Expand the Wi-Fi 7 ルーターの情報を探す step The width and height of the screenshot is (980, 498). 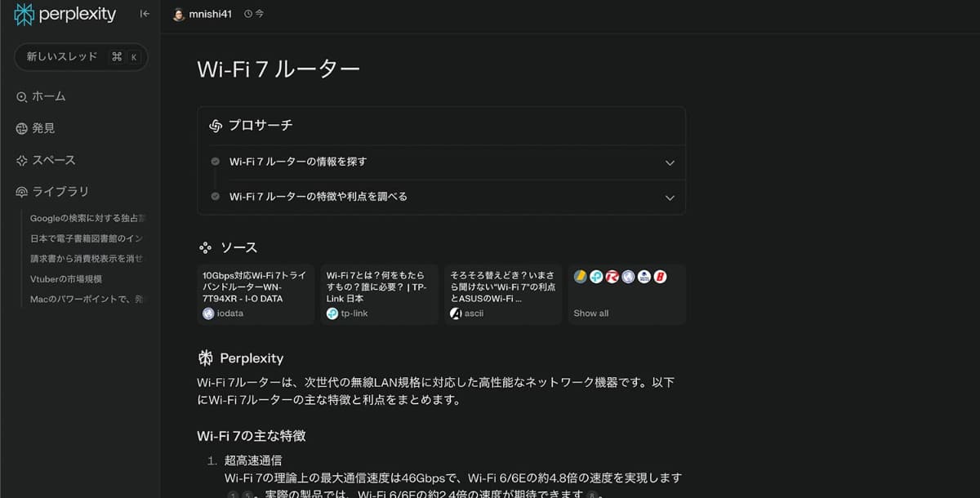pos(670,162)
